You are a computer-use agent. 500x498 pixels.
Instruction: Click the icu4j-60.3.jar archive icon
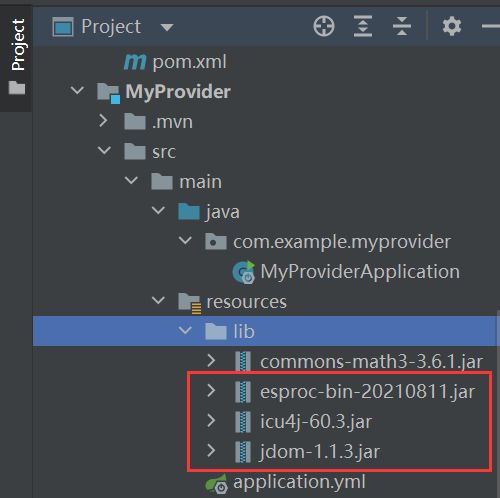(x=243, y=421)
